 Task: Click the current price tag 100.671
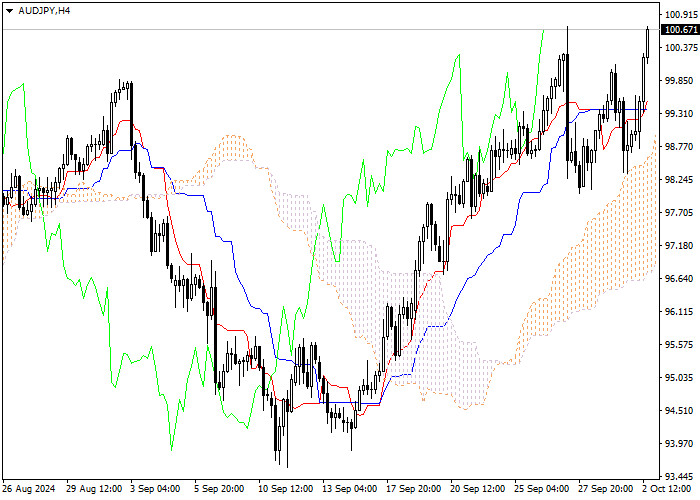(680, 30)
